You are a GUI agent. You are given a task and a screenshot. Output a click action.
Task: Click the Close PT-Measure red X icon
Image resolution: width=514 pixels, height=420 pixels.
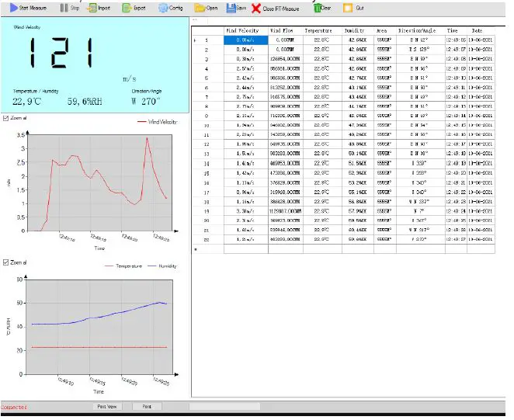coord(256,8)
